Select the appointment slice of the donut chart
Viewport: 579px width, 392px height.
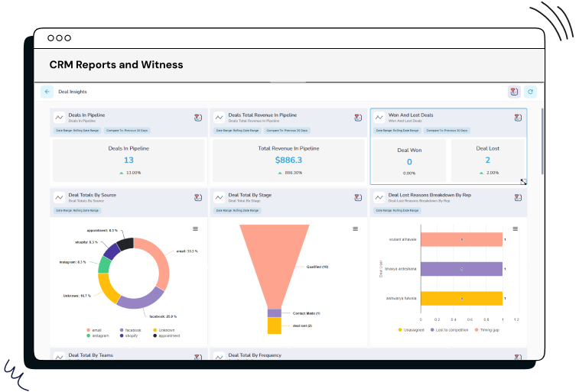click(x=125, y=244)
